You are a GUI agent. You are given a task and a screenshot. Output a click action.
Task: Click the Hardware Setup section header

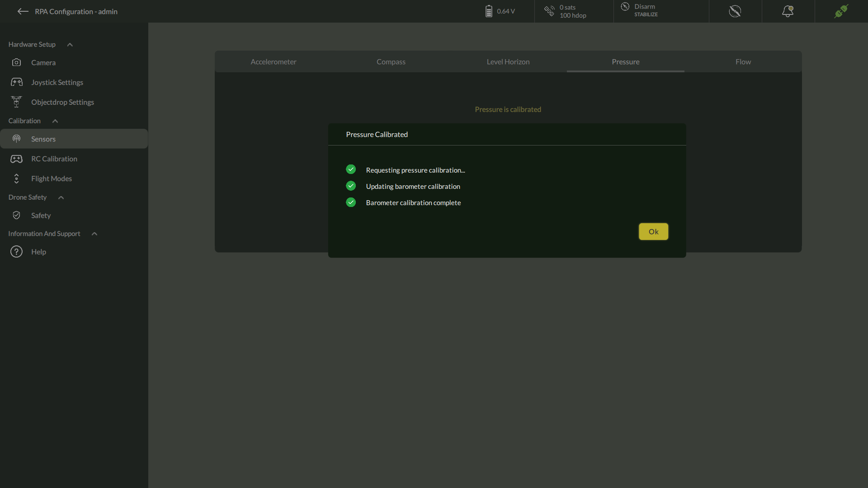tap(32, 44)
